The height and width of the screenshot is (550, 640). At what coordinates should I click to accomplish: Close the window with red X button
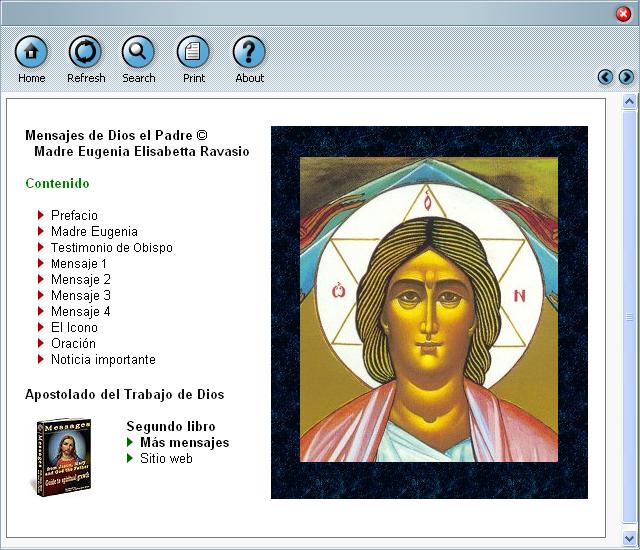623,13
